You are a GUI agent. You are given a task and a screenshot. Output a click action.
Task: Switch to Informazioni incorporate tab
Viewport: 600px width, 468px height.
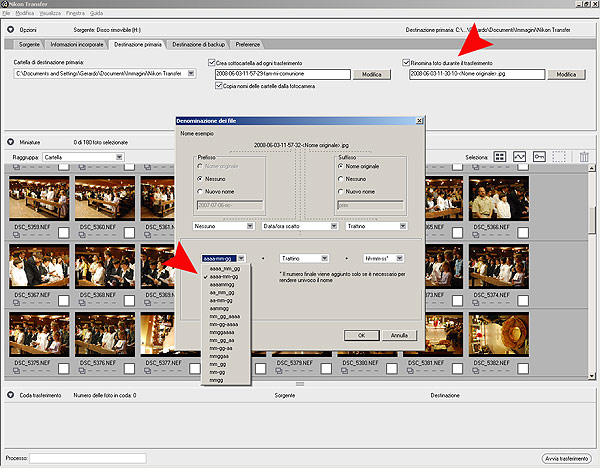point(77,44)
